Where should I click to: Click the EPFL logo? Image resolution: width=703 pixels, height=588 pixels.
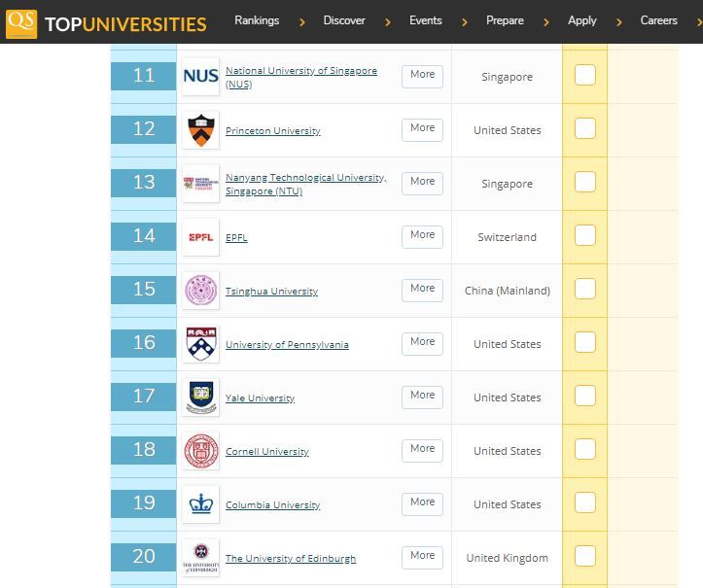tap(200, 237)
